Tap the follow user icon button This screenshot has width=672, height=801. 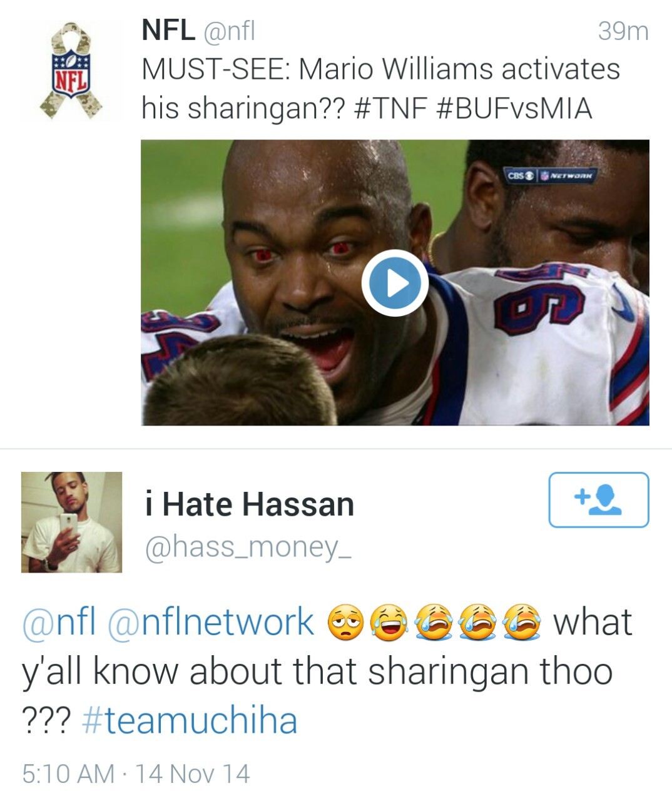[599, 500]
